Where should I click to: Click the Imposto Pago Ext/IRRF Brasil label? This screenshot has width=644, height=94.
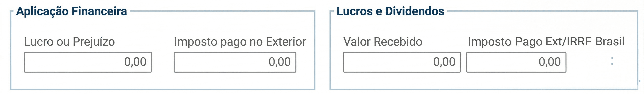tap(546, 42)
